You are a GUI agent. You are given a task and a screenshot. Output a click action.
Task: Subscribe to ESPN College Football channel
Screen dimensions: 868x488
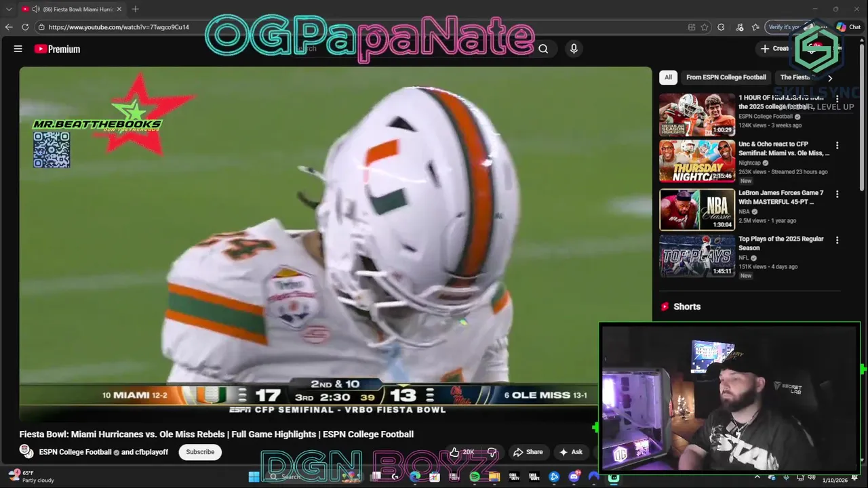pos(200,452)
